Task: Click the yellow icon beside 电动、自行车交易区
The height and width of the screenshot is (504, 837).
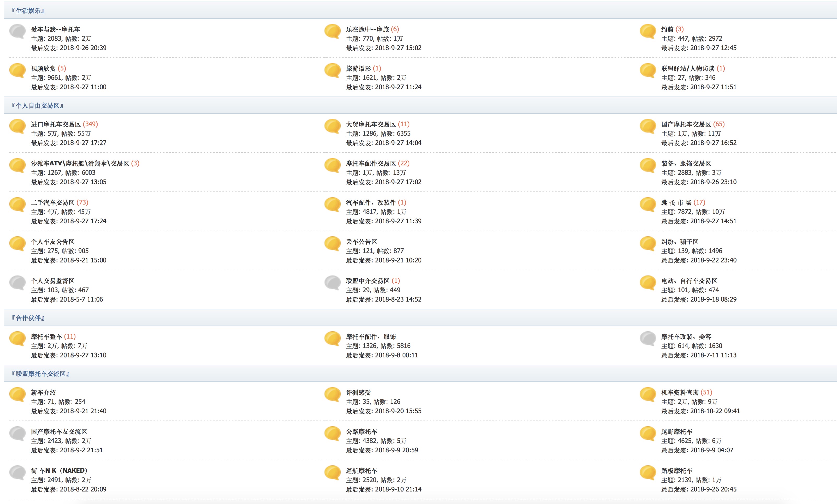Action: pos(648,283)
